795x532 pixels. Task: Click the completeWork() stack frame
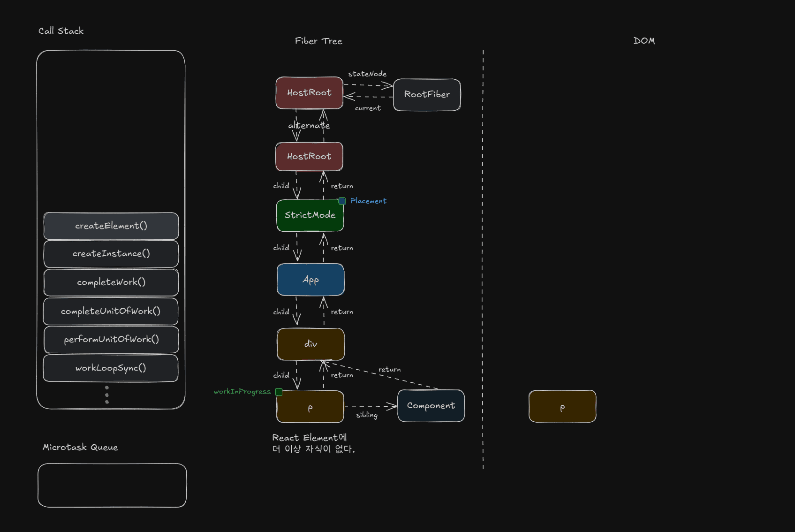coord(111,282)
